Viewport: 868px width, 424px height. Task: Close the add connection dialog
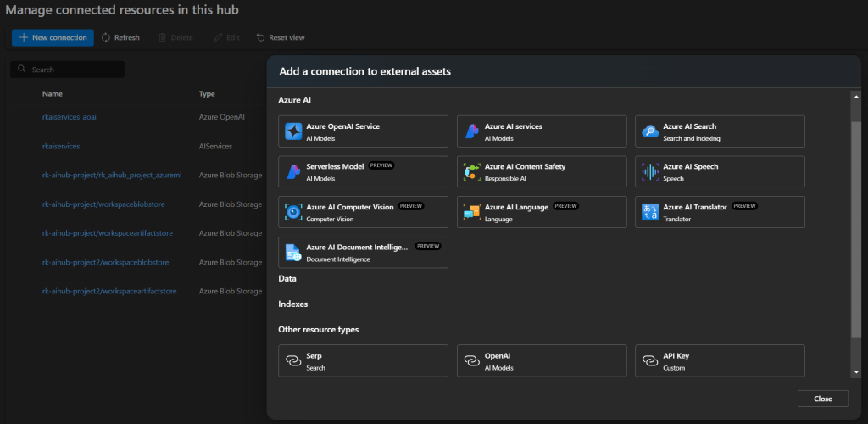[822, 399]
